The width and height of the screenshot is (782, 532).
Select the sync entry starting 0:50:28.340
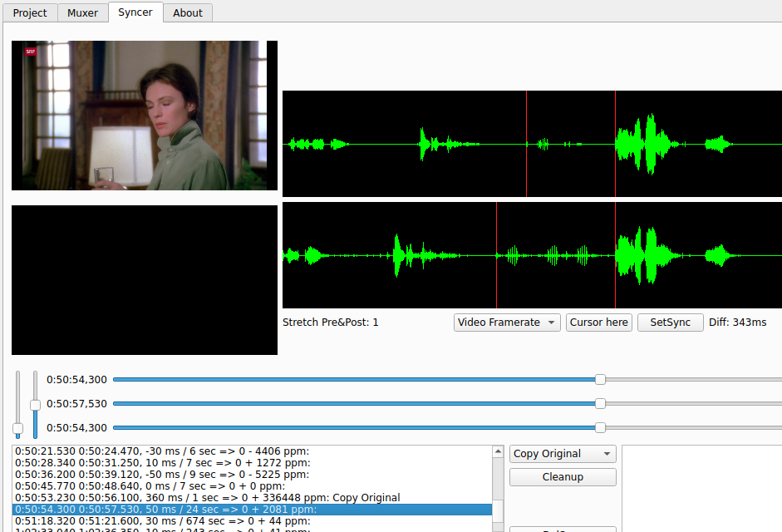252,463
